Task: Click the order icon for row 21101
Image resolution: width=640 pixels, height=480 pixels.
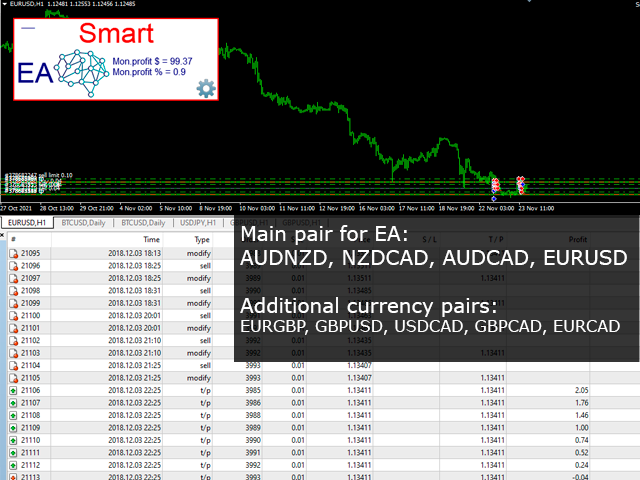Action: click(x=13, y=328)
